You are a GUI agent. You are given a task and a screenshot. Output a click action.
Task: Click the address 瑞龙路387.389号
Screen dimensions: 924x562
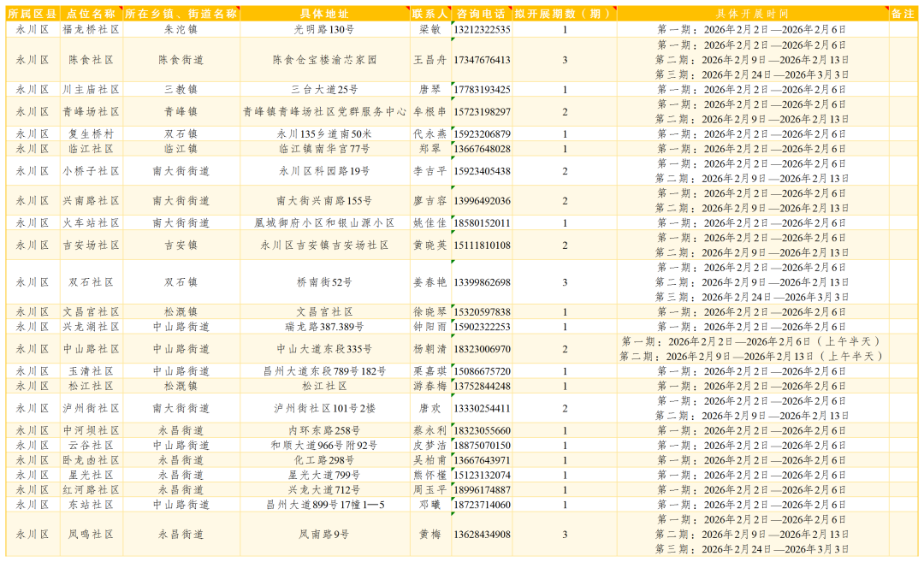point(325,327)
